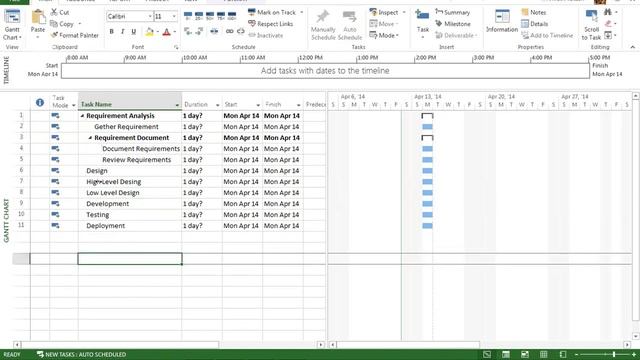Toggle Italic formatting
The height and width of the screenshot is (360, 640).
click(x=122, y=31)
